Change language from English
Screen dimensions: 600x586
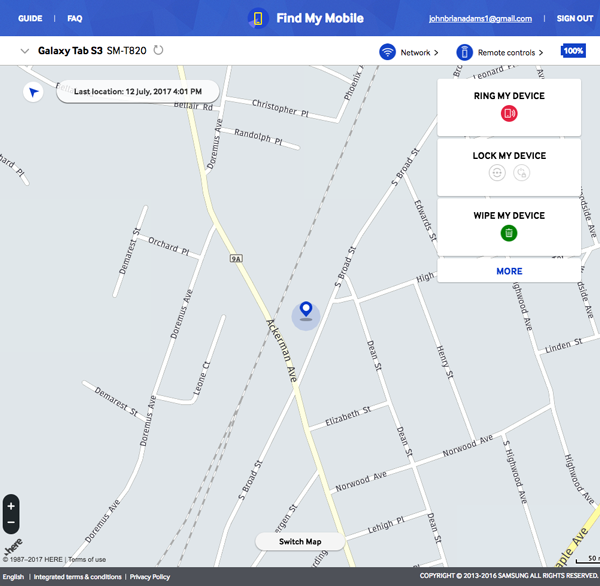(13, 577)
